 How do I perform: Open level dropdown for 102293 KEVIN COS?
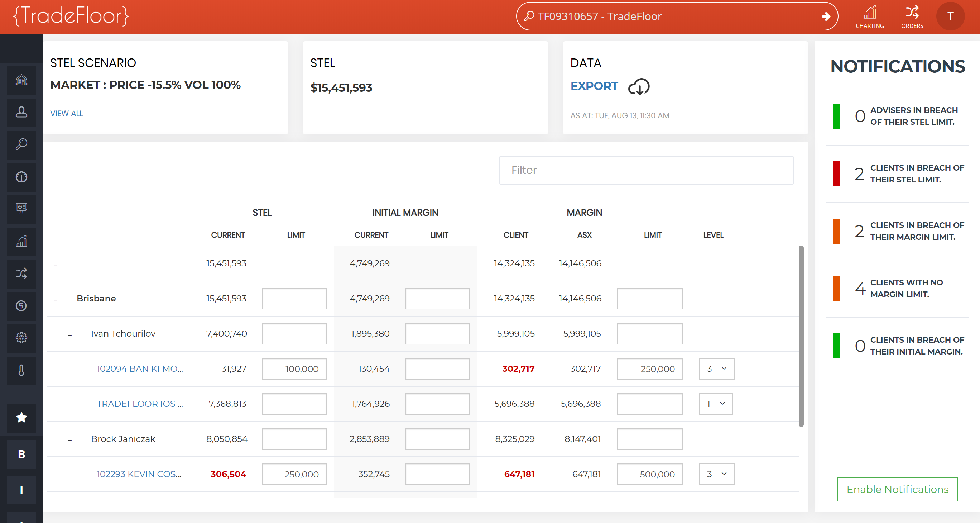[716, 474]
